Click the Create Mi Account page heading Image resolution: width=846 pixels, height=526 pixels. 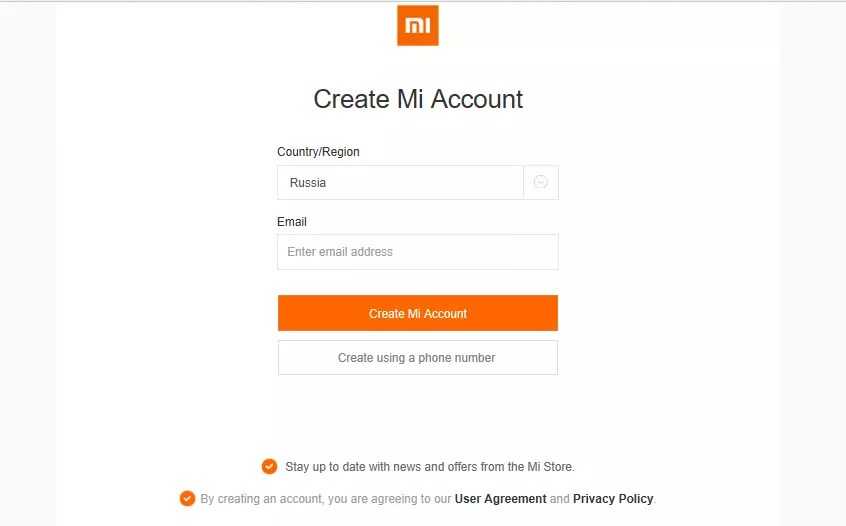418,99
